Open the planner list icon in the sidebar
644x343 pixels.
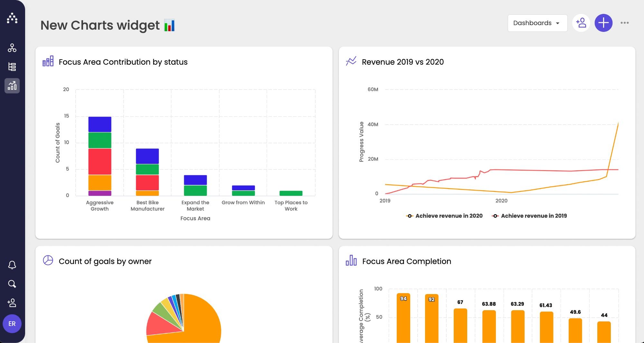tap(12, 67)
